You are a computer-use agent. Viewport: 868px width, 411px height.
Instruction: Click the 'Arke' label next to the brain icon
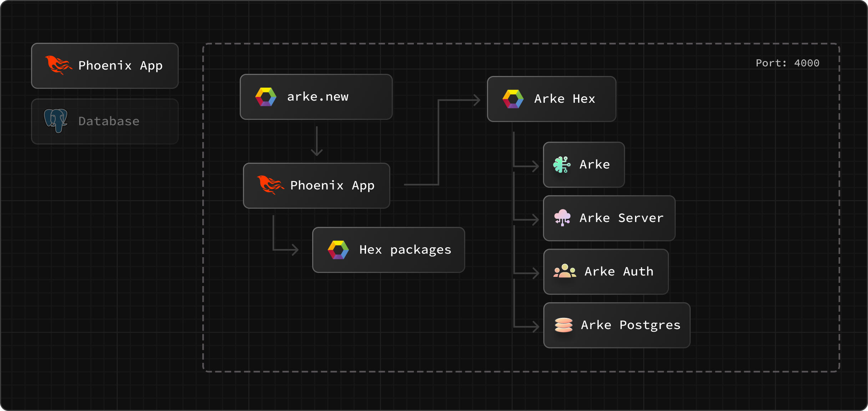pyautogui.click(x=595, y=164)
